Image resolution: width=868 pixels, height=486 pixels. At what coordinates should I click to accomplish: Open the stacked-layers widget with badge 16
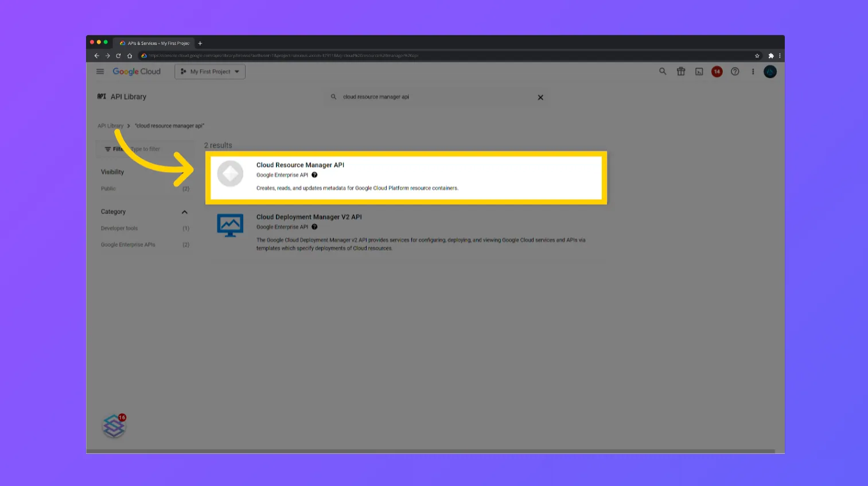click(x=114, y=426)
